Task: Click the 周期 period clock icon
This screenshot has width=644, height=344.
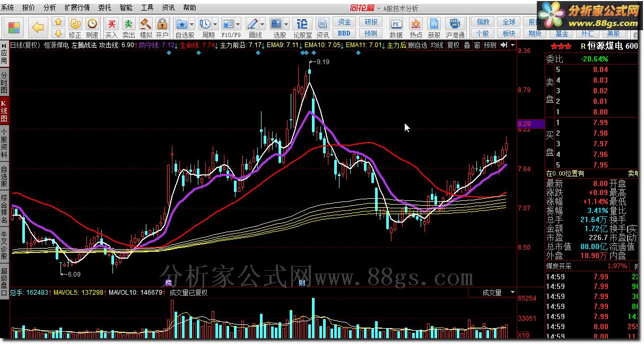Action: pos(205,23)
